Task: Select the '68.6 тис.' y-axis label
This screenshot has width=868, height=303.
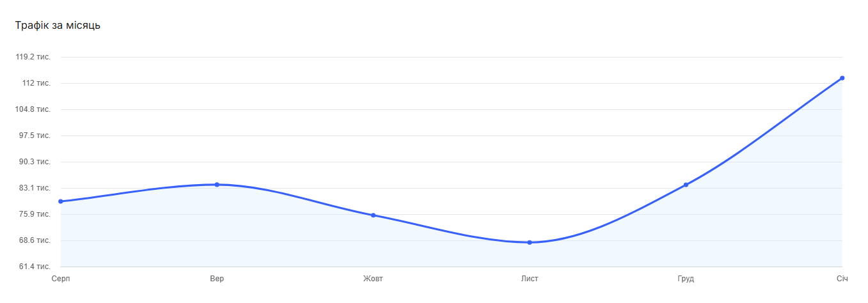Action: pyautogui.click(x=35, y=240)
